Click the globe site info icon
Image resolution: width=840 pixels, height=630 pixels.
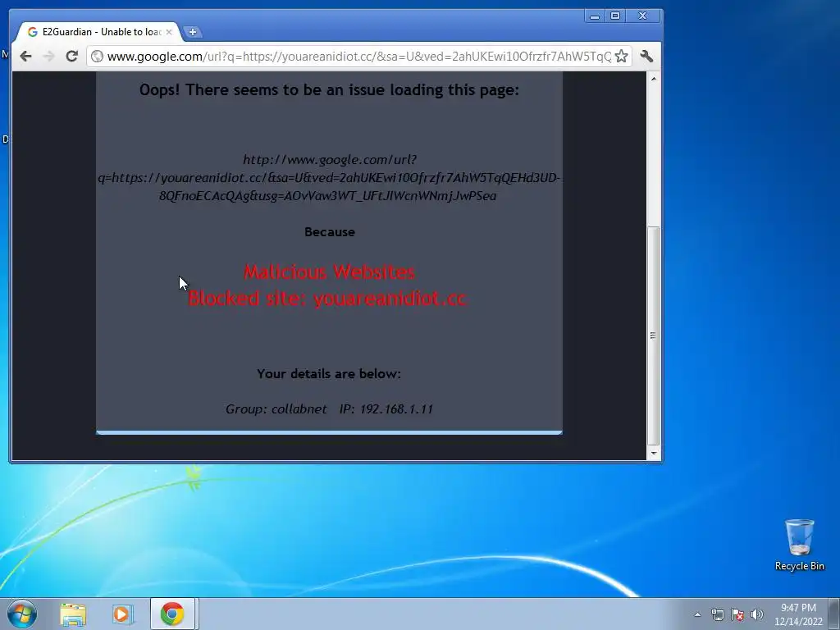tap(97, 57)
